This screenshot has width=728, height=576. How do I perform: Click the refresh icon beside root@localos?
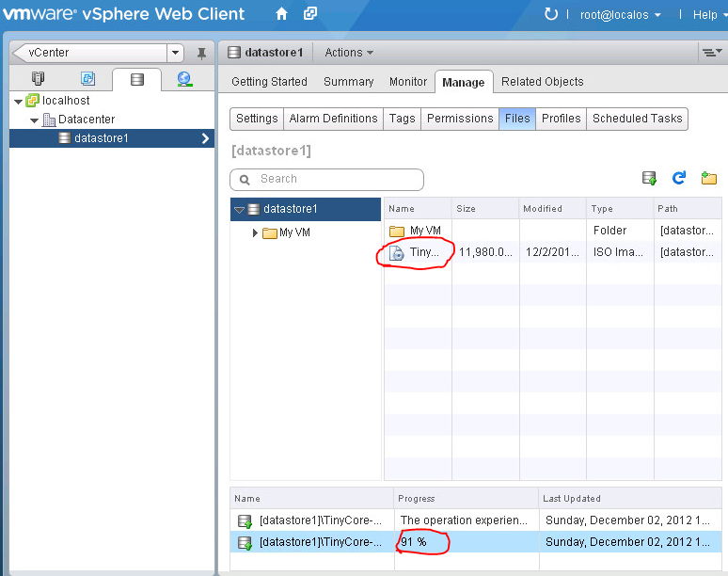point(551,14)
